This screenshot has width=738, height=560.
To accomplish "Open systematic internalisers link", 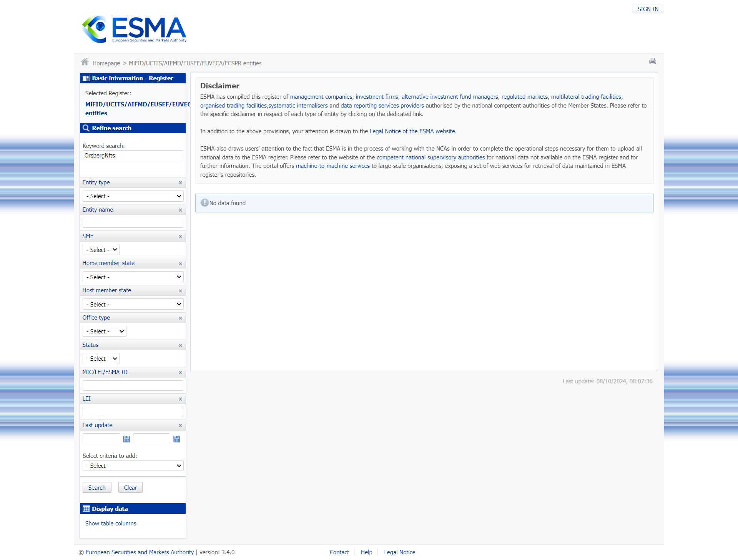I will pos(298,106).
